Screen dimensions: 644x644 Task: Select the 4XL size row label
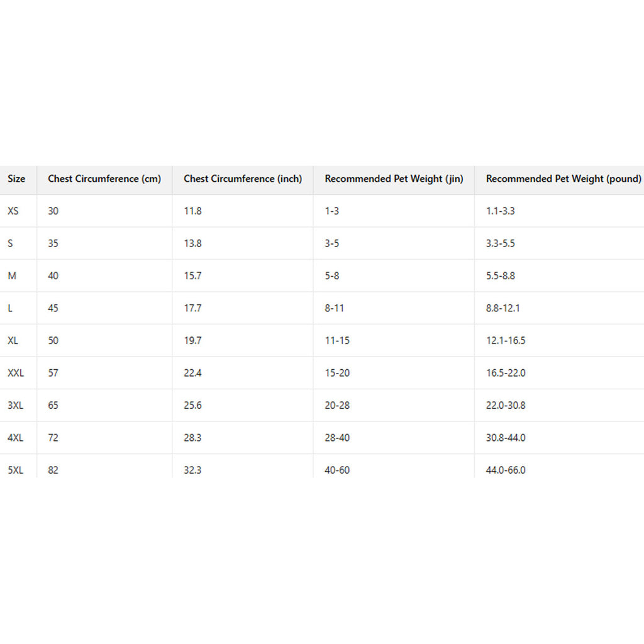15,438
